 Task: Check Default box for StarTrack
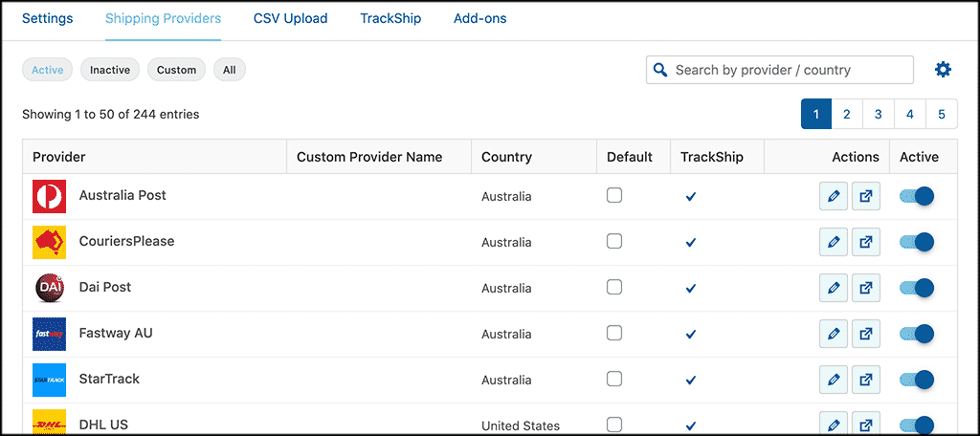(614, 379)
